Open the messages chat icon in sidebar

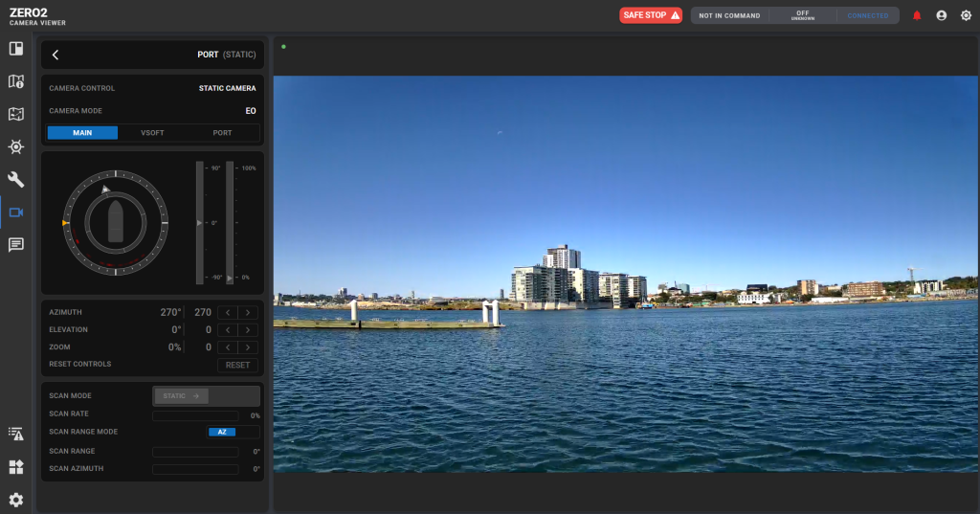pyautogui.click(x=16, y=245)
